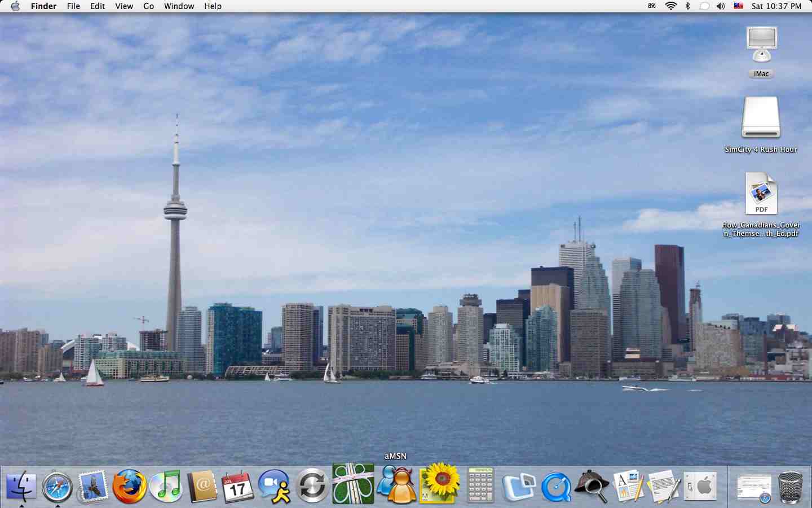Open Sherlock detective hat dock icon
Screen dimensions: 812x508
point(592,487)
